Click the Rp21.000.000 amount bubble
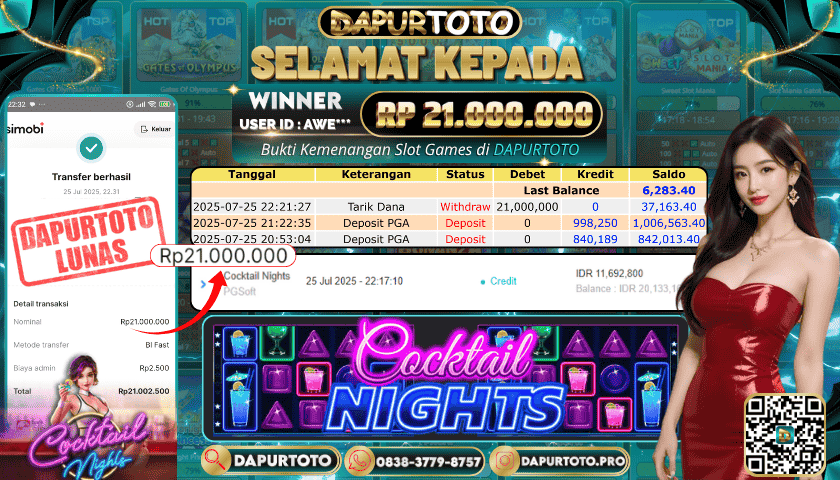This screenshot has width=840, height=480. pyautogui.click(x=223, y=256)
